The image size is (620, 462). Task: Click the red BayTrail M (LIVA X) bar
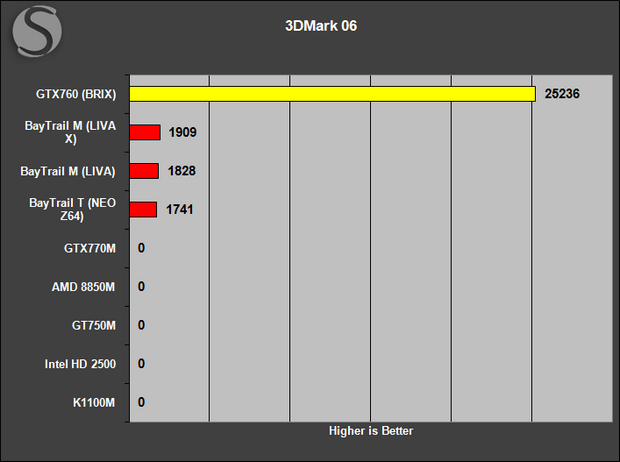pyautogui.click(x=145, y=133)
